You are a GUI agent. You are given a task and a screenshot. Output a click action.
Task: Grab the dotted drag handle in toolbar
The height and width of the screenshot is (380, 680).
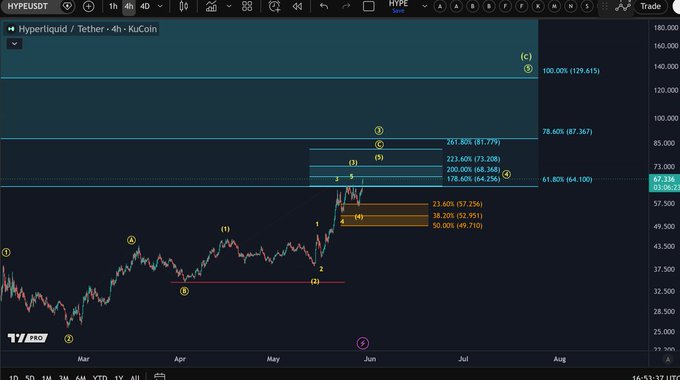(604, 6)
